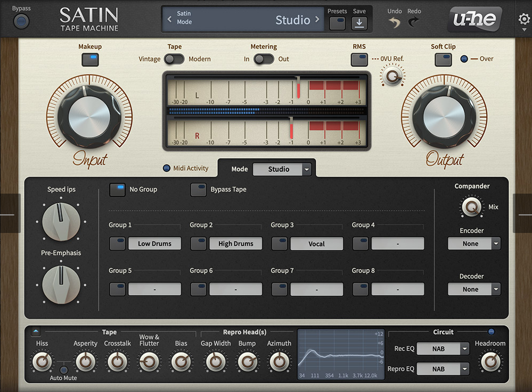
Task: Click the Compander Mix knob
Action: point(472,207)
